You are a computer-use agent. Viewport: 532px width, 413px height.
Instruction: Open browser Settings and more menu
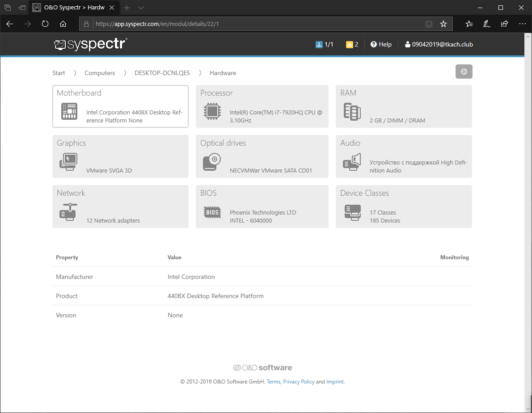[523, 24]
